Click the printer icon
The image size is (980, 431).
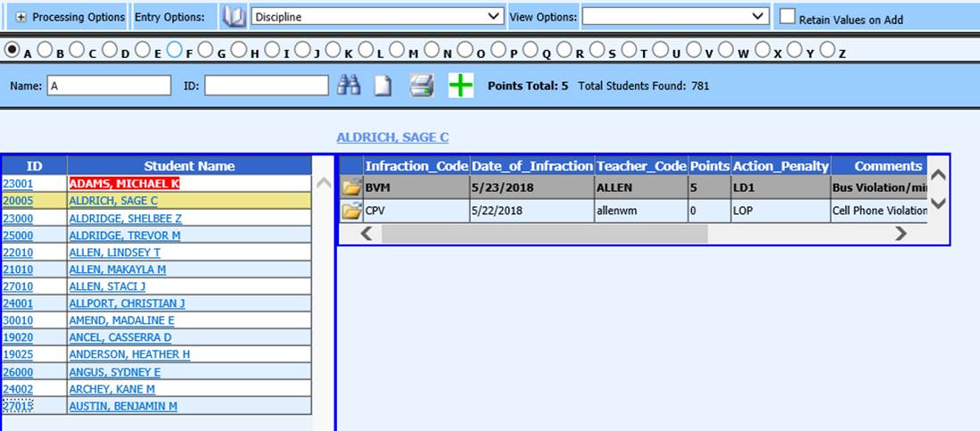click(x=421, y=86)
